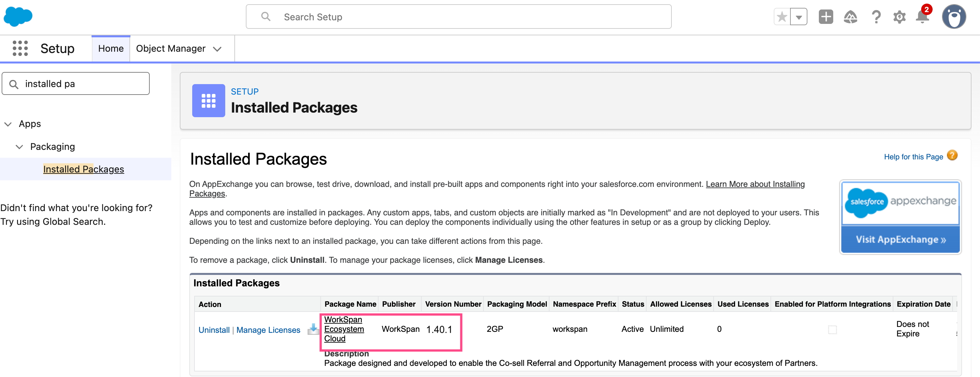Select Installed Packages in the sidebar
Image resolution: width=980 pixels, height=377 pixels.
pyautogui.click(x=84, y=169)
